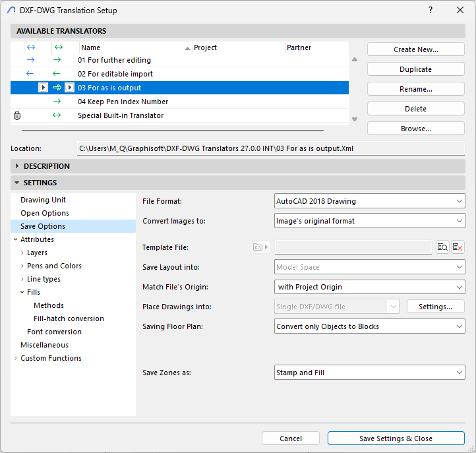The width and height of the screenshot is (476, 453).
Task: Click the Create New... button
Action: coord(415,49)
